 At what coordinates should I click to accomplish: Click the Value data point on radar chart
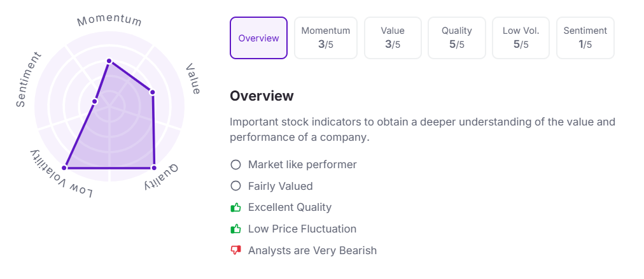tap(152, 92)
